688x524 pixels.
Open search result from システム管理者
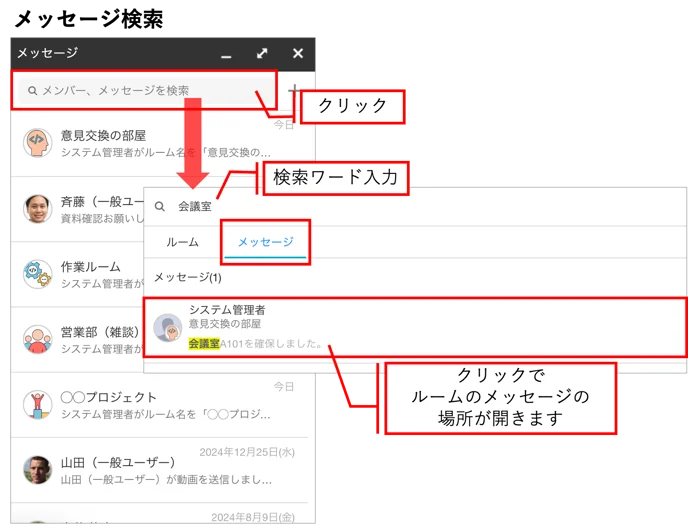415,328
